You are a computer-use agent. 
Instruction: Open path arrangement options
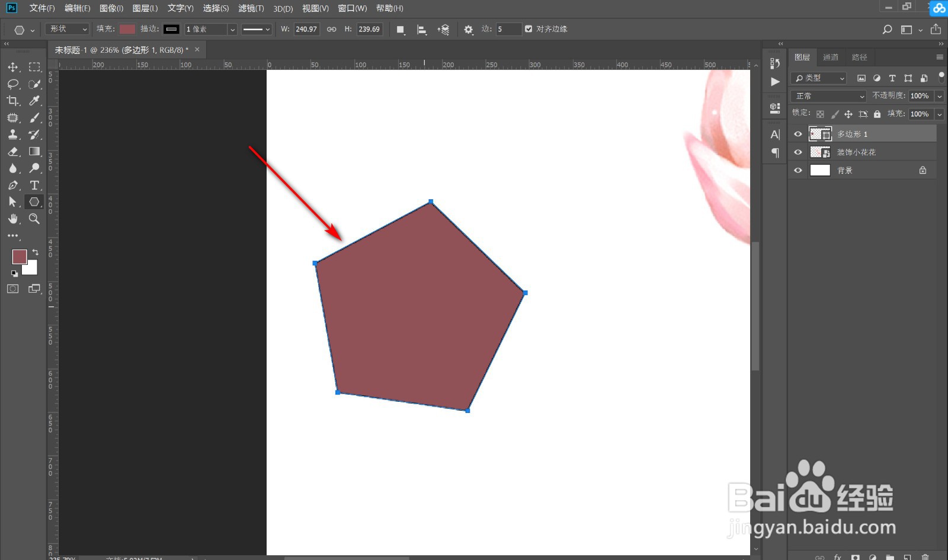click(443, 30)
